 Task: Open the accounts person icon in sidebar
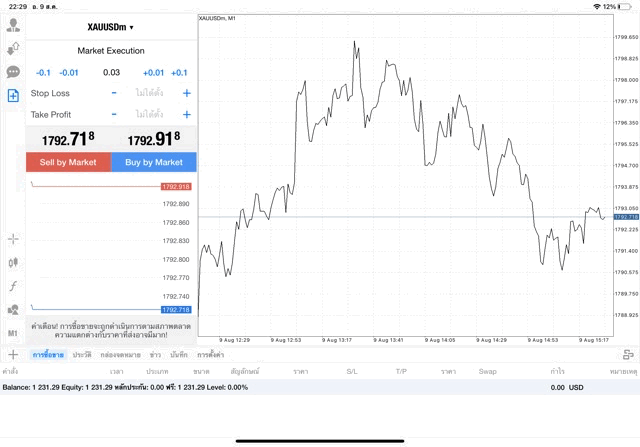point(13,25)
